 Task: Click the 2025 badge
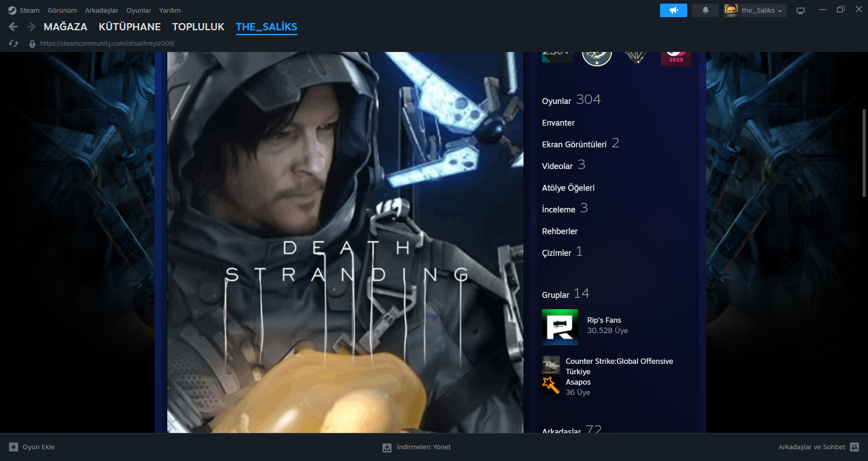[x=676, y=59]
